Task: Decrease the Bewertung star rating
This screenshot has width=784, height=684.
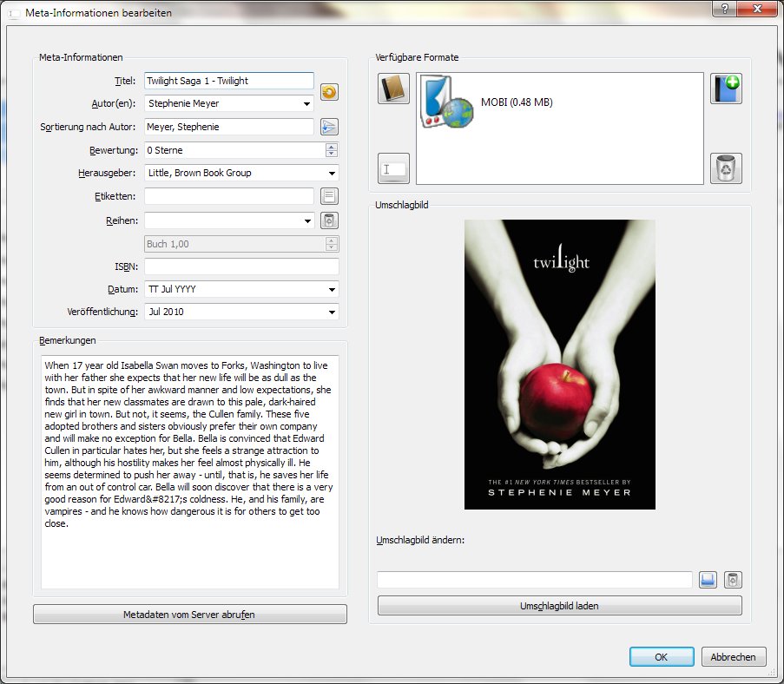Action: click(332, 154)
